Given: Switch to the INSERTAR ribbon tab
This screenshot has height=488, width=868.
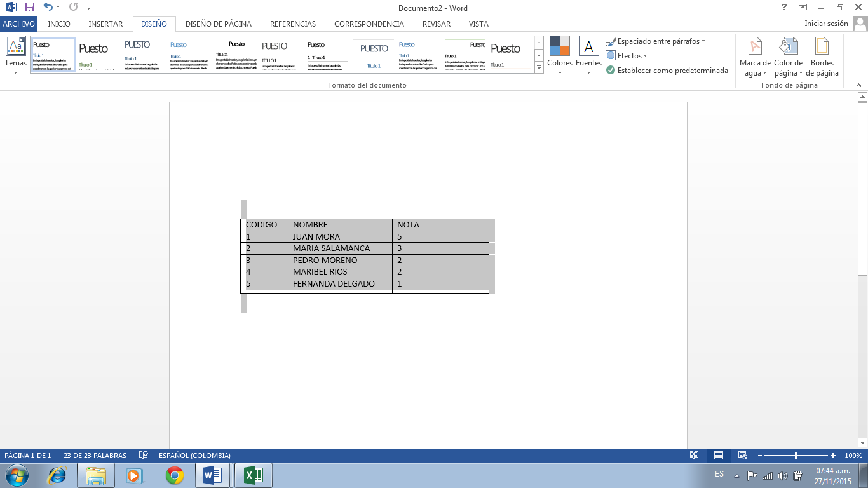Looking at the screenshot, I should point(105,24).
